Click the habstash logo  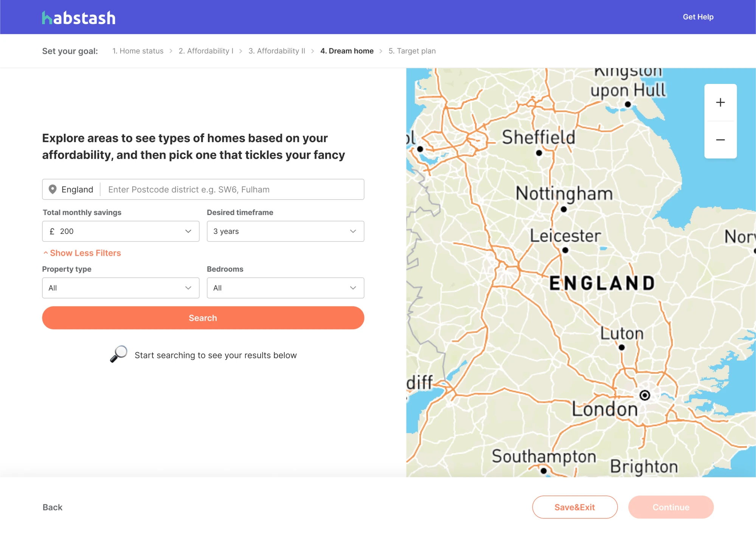(78, 17)
